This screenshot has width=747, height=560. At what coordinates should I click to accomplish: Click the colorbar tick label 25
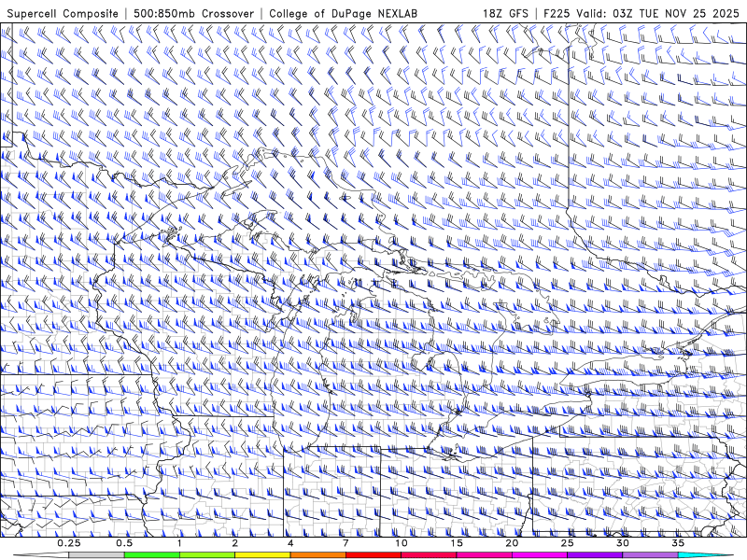click(567, 543)
